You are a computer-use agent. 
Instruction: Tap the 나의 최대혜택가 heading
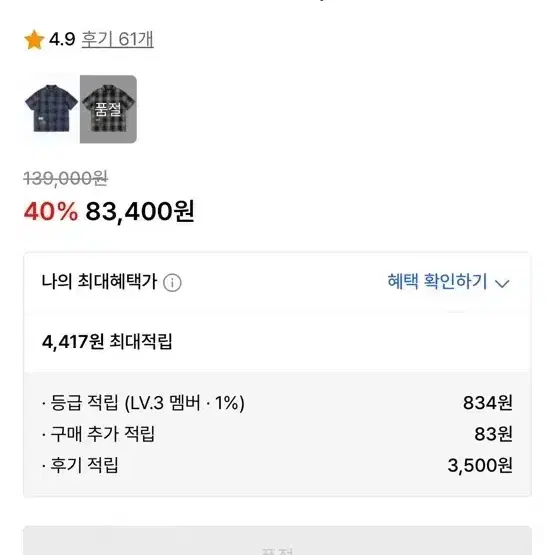(x=99, y=282)
